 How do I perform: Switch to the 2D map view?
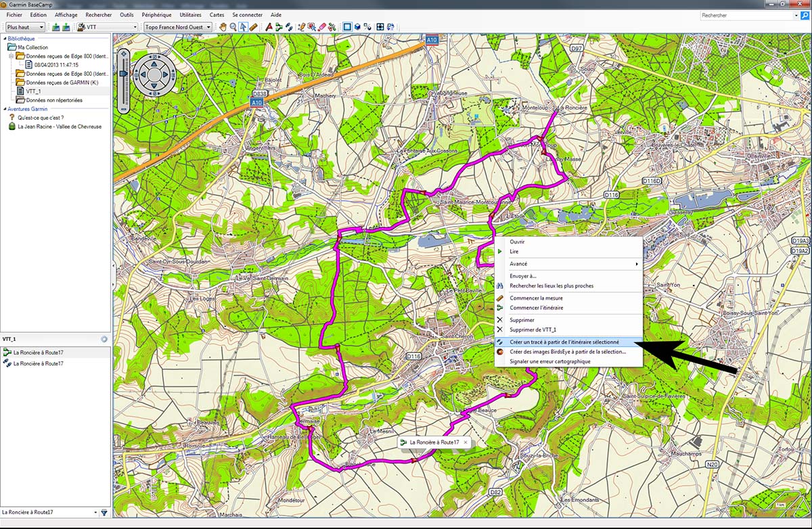[x=347, y=27]
